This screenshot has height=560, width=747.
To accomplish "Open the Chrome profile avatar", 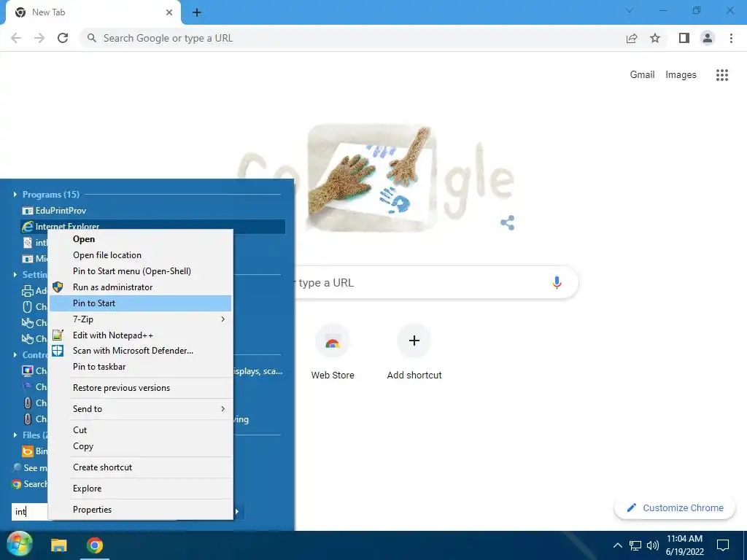I will coord(708,38).
